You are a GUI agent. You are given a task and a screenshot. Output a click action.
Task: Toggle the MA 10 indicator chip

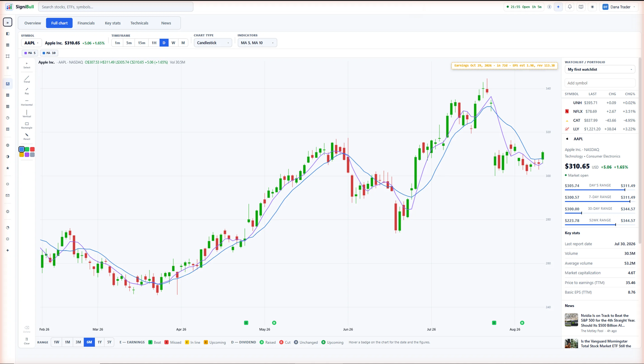[49, 53]
